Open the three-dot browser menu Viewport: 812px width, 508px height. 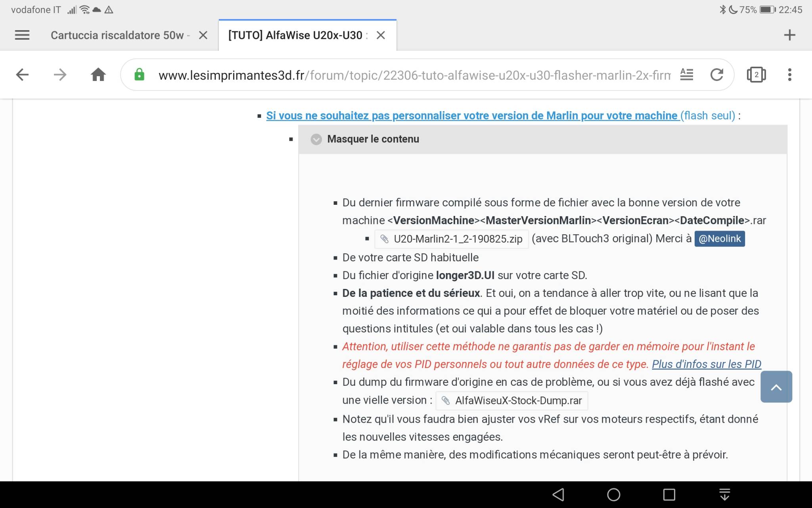pyautogui.click(x=789, y=75)
